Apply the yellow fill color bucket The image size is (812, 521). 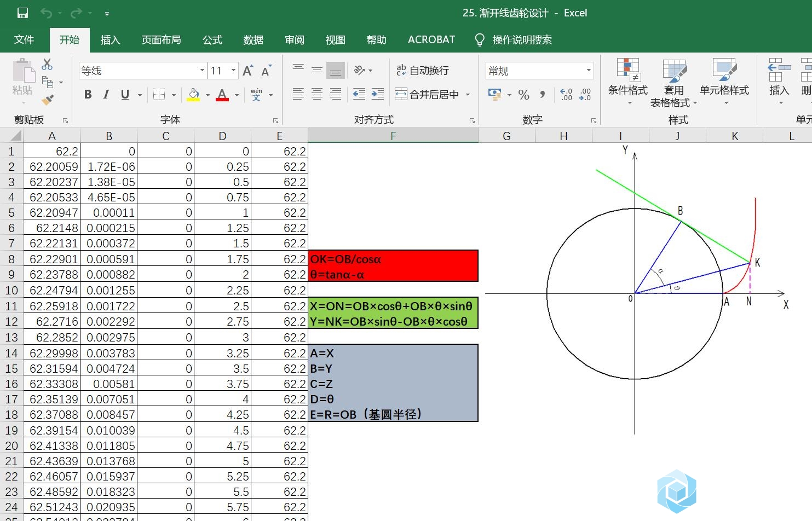tap(193, 94)
